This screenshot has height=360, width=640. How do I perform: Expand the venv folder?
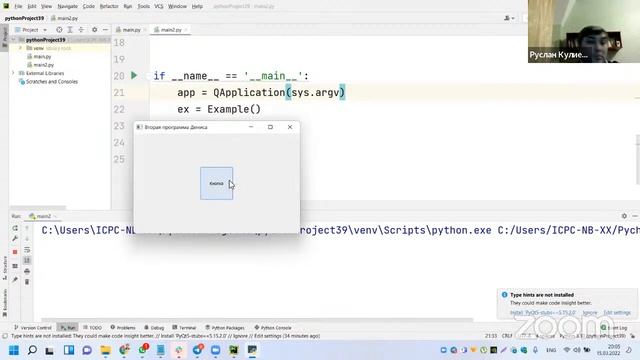pyautogui.click(x=20, y=48)
